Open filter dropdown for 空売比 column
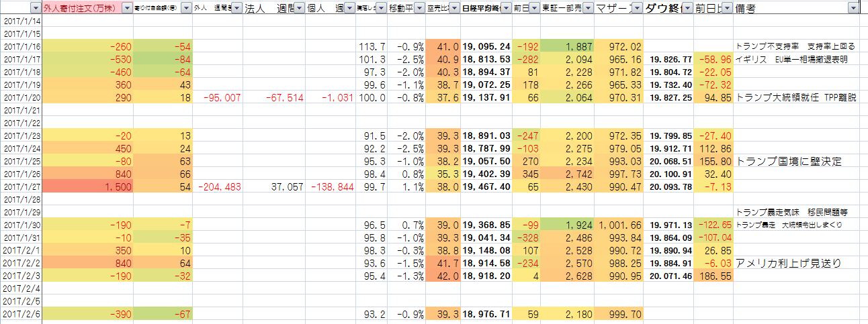 tap(453, 8)
